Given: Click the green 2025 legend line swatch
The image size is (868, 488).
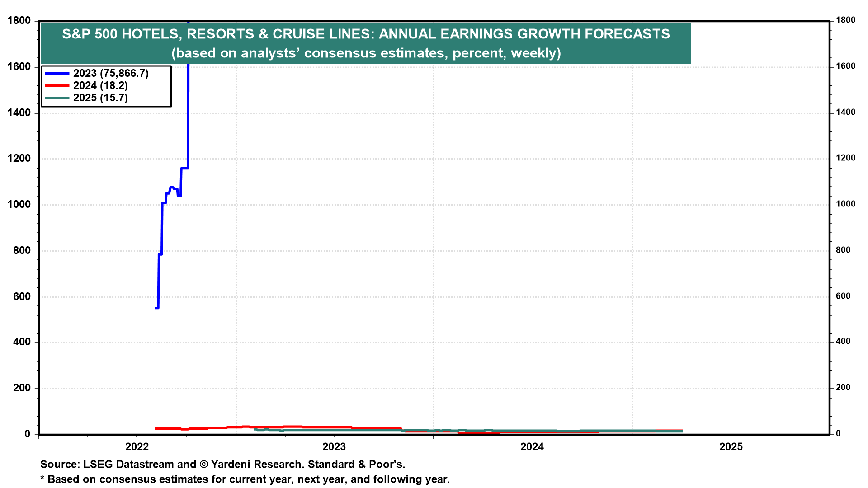Looking at the screenshot, I should 57,98.
